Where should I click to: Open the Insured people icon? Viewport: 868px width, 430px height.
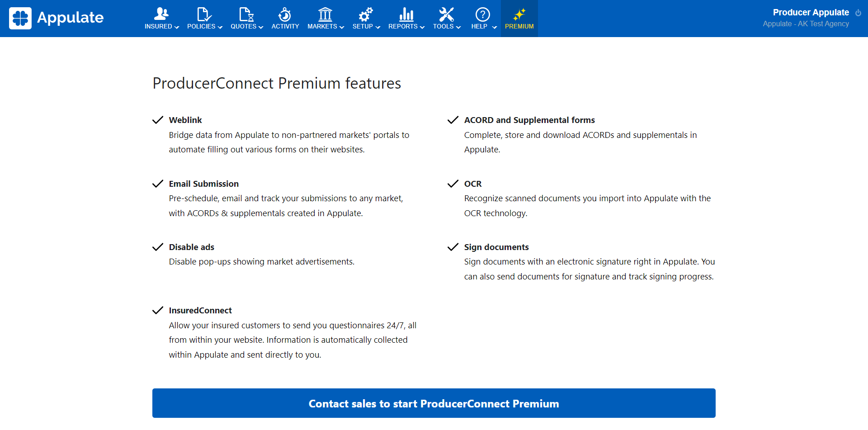(161, 14)
